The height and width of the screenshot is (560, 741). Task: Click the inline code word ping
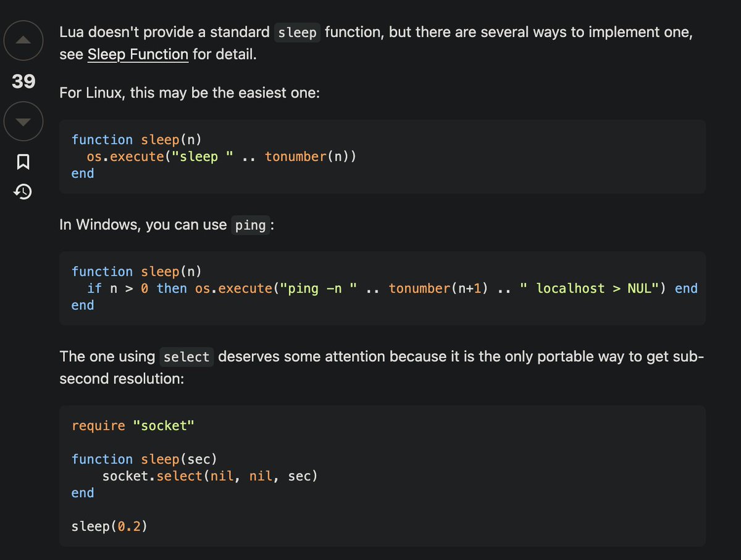tap(250, 225)
